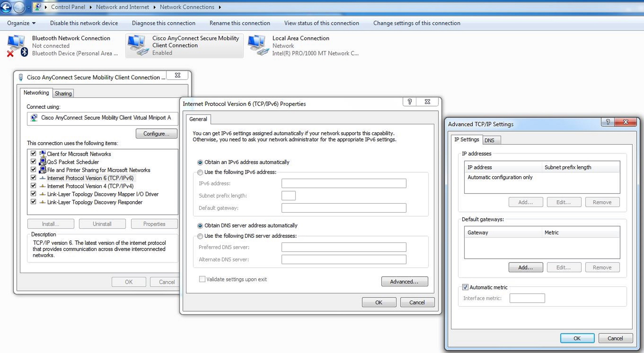Select Obtain an IPv6 address automatically
The height and width of the screenshot is (353, 644).
click(200, 163)
